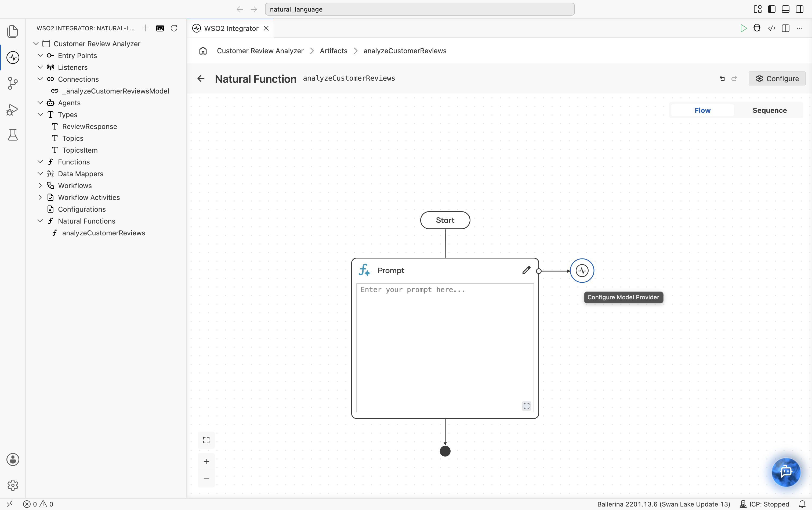The height and width of the screenshot is (510, 812).
Task: Open the Artifacts breadcrumb link
Action: [333, 51]
